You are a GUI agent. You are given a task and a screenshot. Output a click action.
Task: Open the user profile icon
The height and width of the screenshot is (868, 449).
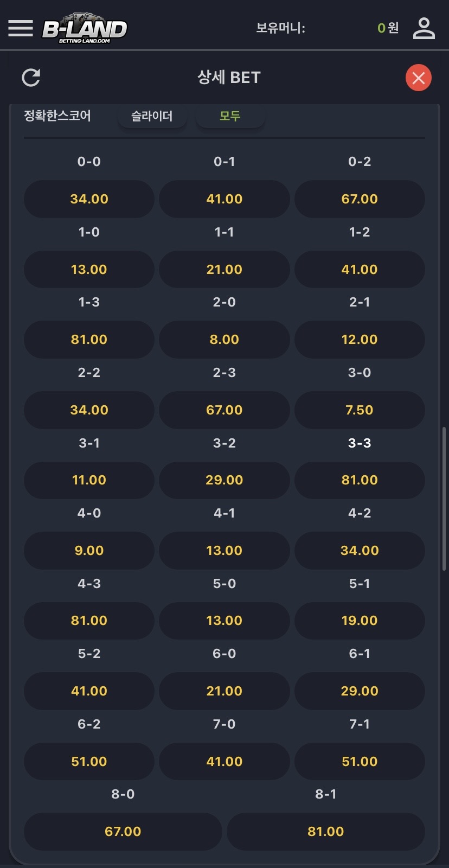424,28
